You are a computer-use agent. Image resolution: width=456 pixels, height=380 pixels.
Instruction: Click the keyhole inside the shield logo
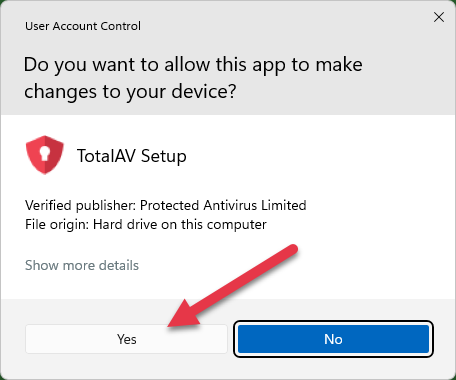tap(44, 153)
